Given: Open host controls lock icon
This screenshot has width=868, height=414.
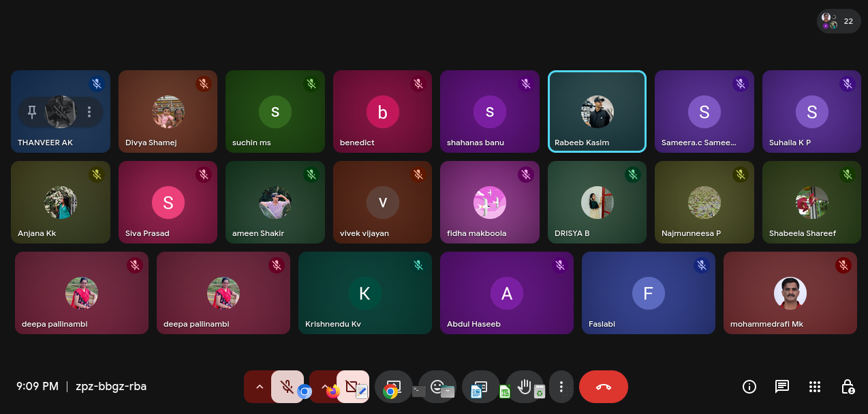Looking at the screenshot, I should [x=848, y=387].
